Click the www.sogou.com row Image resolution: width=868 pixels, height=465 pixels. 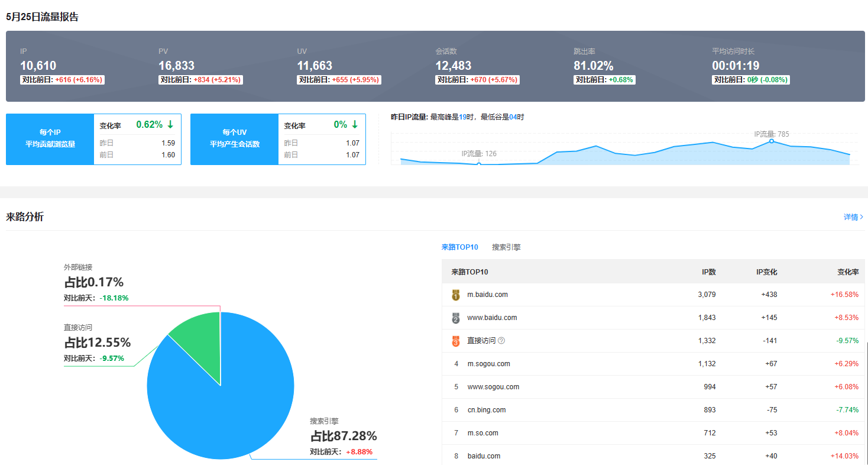[653, 387]
